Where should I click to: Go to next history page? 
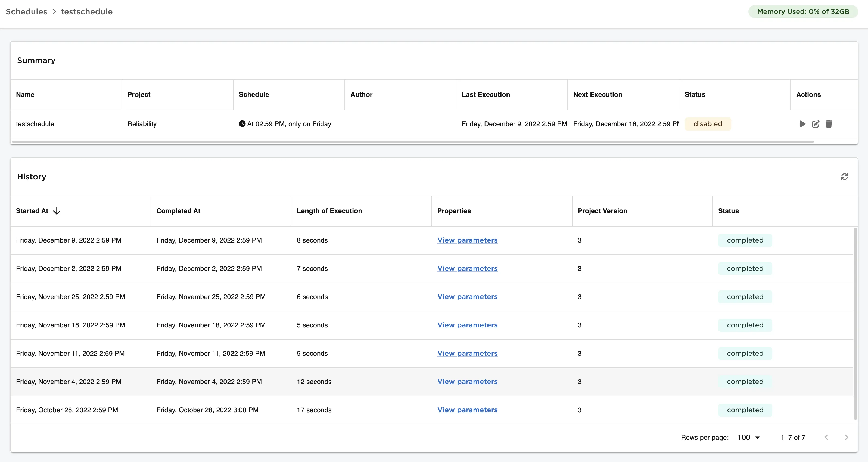point(847,438)
